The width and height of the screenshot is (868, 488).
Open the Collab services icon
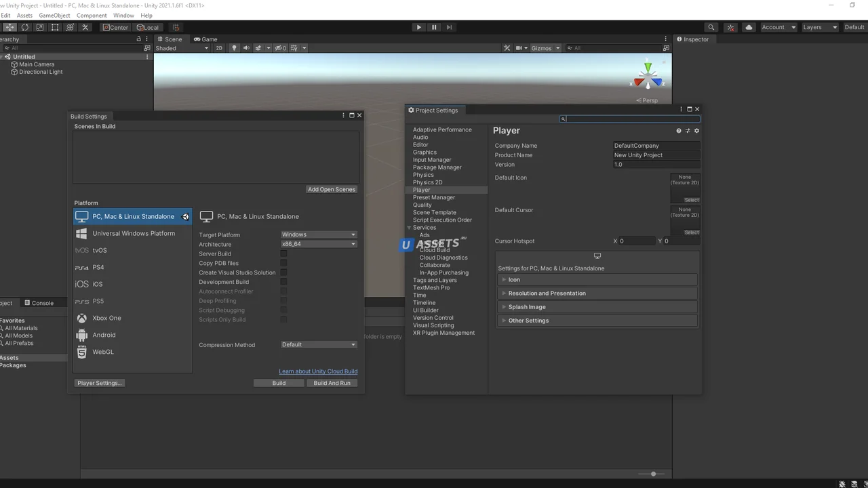pyautogui.click(x=730, y=27)
